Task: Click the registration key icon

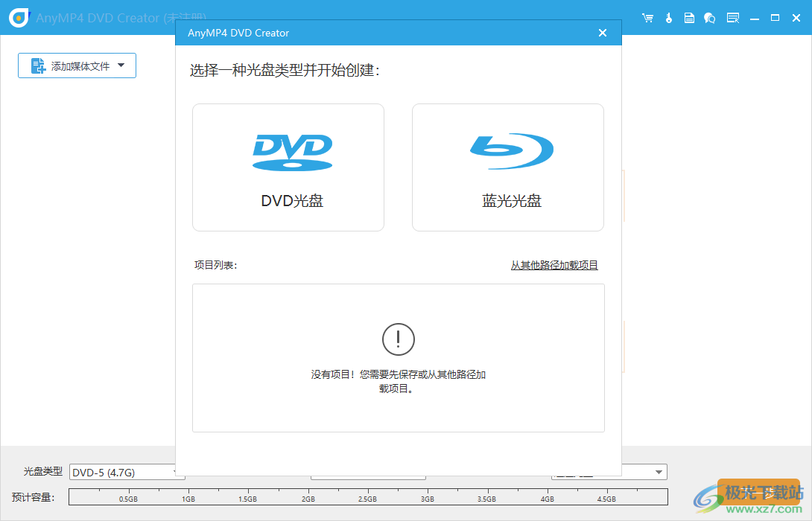Action: (x=668, y=17)
